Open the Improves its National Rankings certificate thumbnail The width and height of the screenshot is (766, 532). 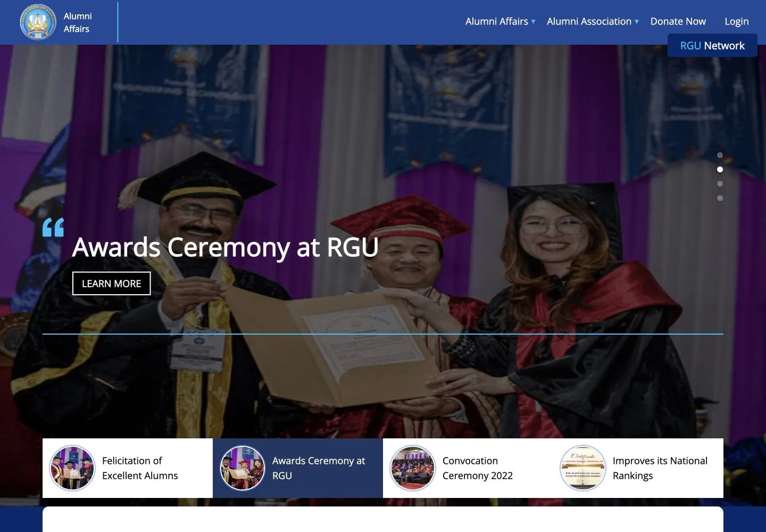(582, 468)
